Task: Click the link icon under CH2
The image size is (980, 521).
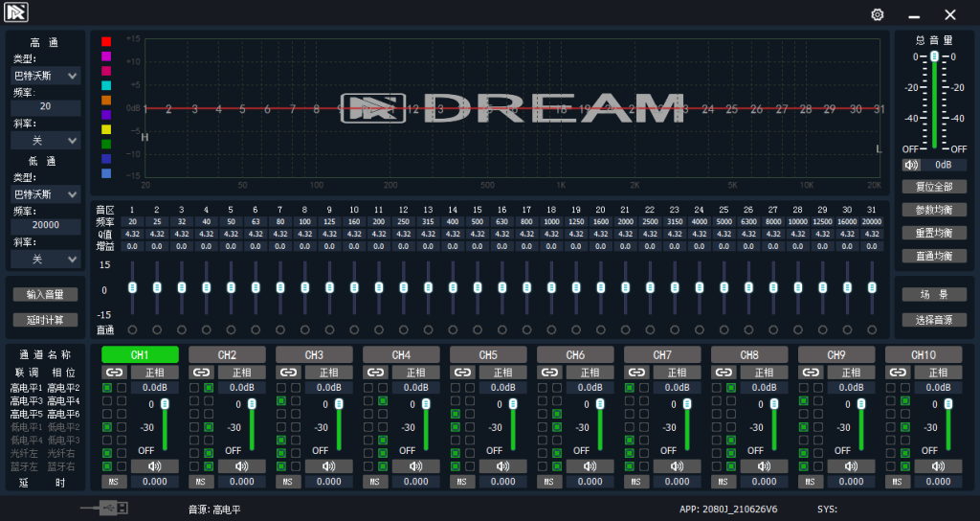Action: (x=201, y=373)
